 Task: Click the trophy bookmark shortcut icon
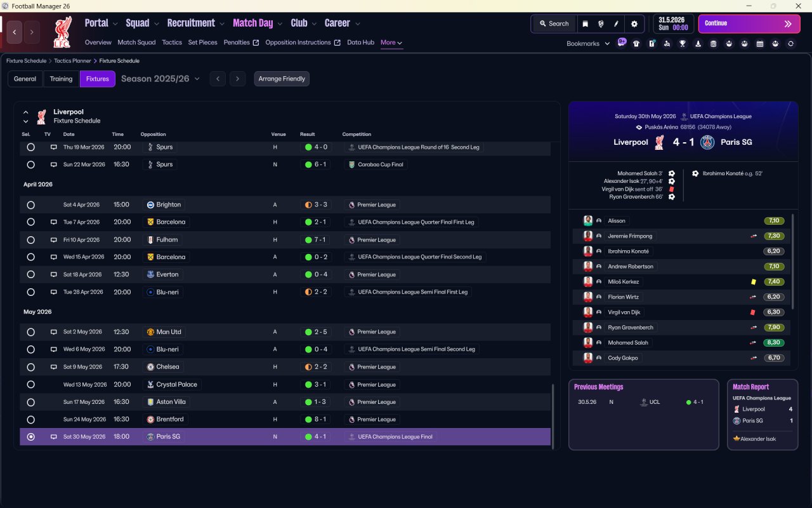pos(683,44)
